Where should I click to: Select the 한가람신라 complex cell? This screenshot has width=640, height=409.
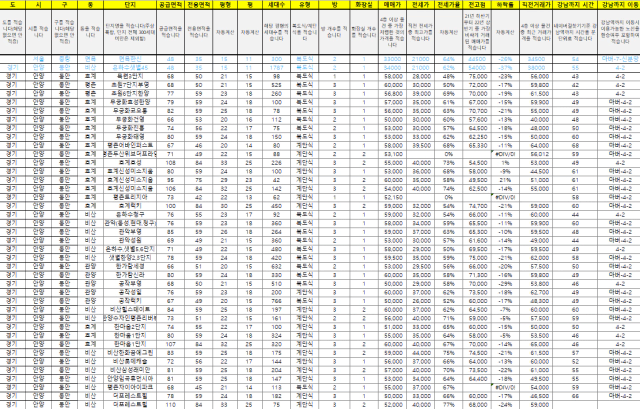(130, 275)
